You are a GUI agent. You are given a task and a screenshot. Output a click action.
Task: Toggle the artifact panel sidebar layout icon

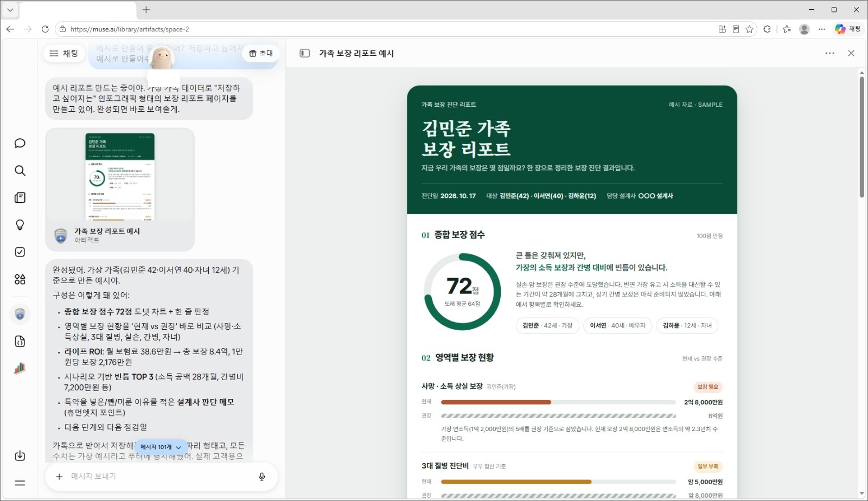pyautogui.click(x=305, y=53)
